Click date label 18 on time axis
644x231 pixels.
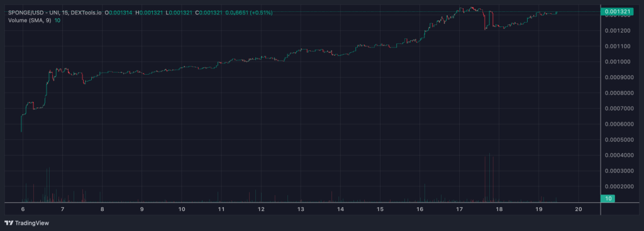tap(499, 209)
